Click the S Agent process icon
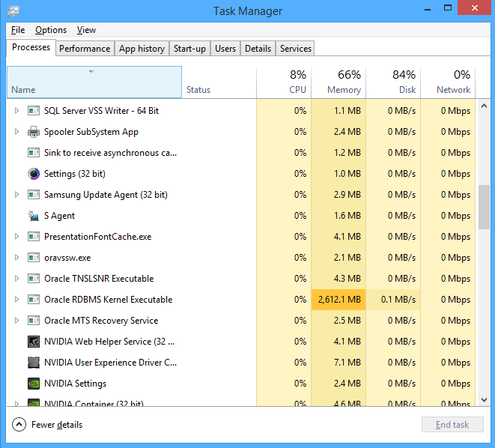The width and height of the screenshot is (495, 448). tap(34, 216)
